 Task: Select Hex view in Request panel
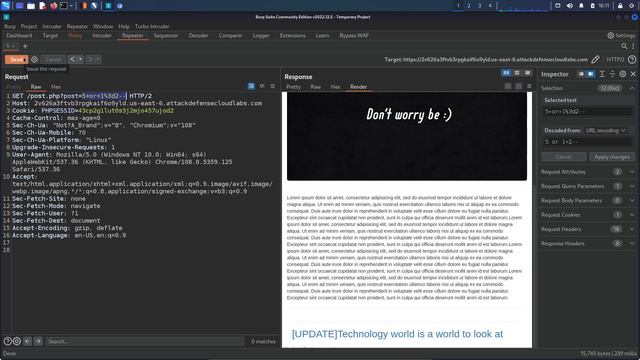[56, 87]
